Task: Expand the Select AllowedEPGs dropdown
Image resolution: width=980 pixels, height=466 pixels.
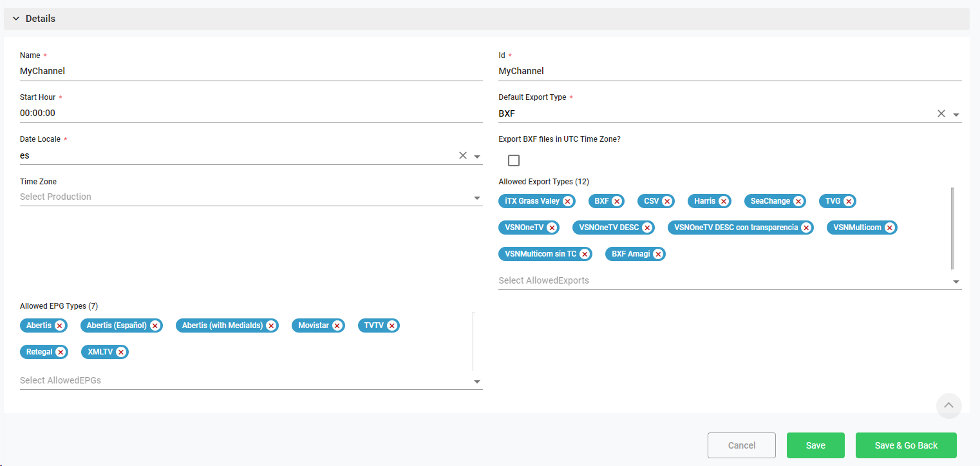Action: pyautogui.click(x=477, y=382)
